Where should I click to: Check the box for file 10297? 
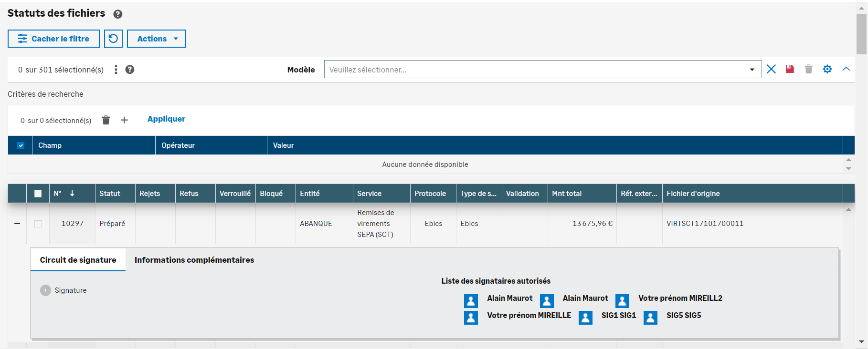click(38, 224)
